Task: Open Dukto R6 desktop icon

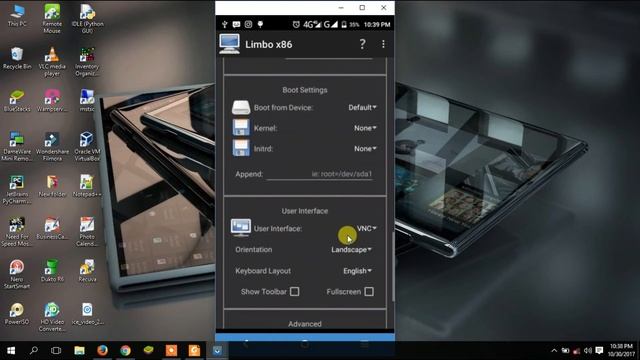Action: 52,270
